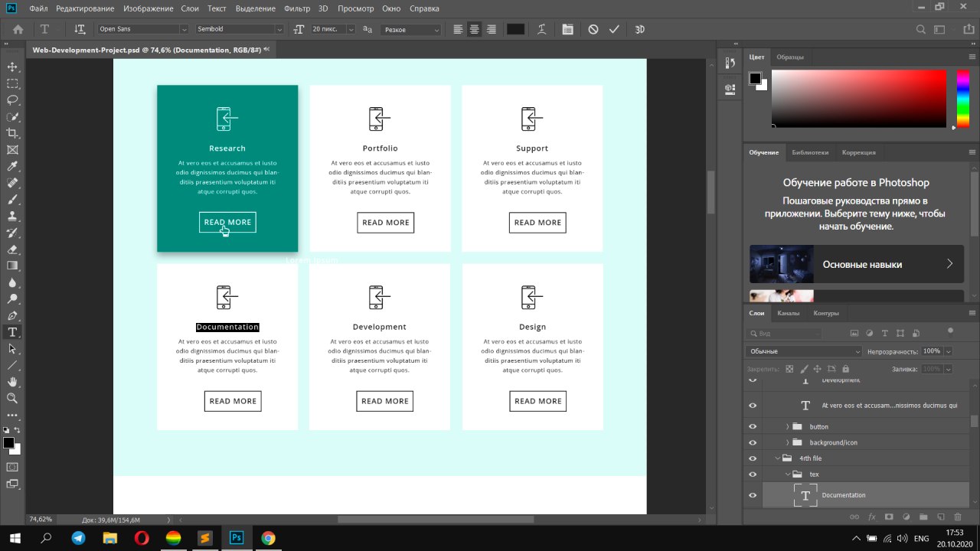The width and height of the screenshot is (980, 551).
Task: Select the Hand tool
Action: pyautogui.click(x=12, y=382)
